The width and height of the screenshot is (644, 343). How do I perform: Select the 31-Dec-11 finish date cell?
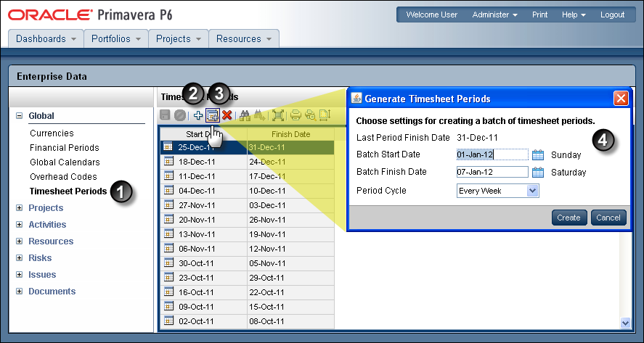[291, 147]
